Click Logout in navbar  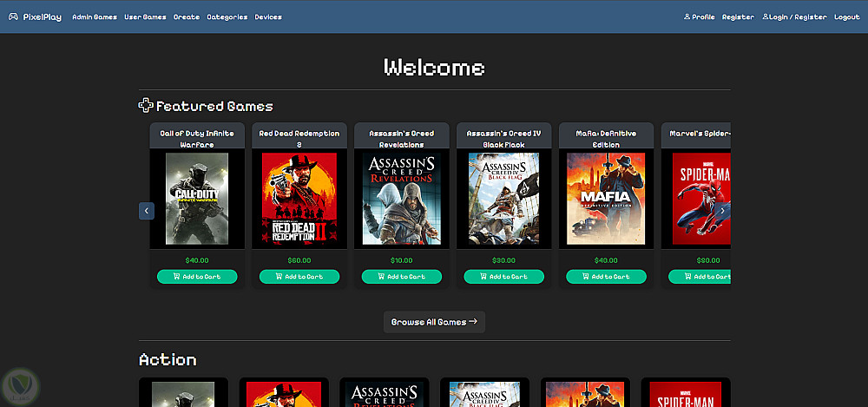(x=847, y=17)
